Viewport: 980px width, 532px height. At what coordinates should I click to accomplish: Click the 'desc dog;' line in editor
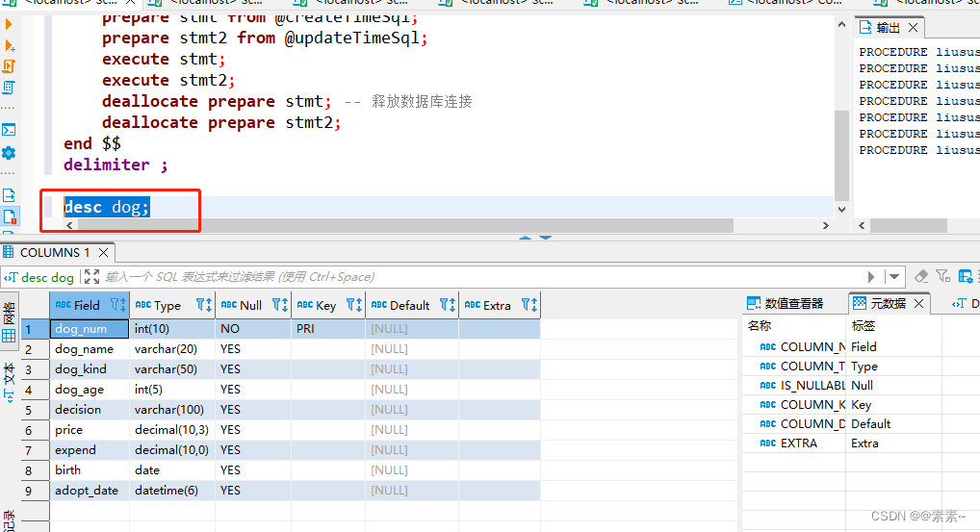107,207
